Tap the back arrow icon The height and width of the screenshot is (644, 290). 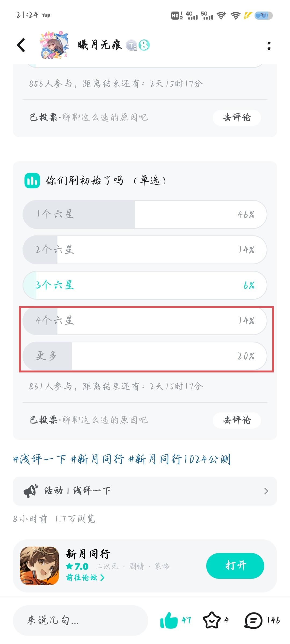coord(21,45)
